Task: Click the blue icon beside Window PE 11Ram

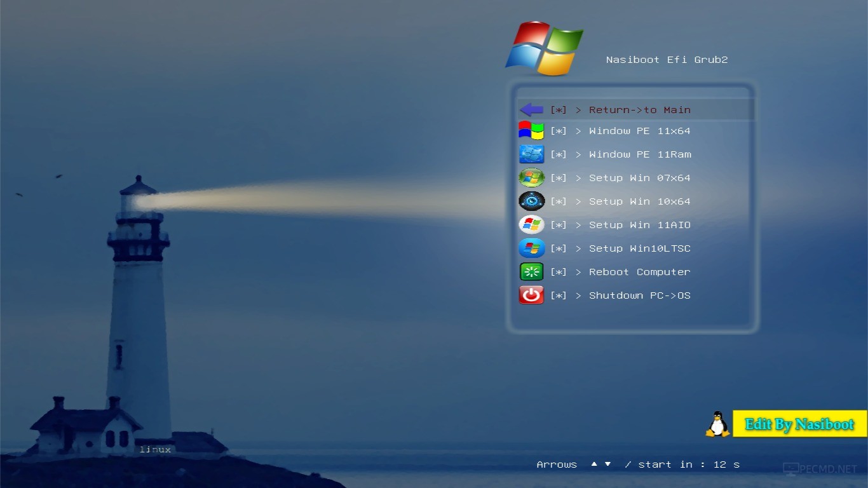Action: click(531, 154)
